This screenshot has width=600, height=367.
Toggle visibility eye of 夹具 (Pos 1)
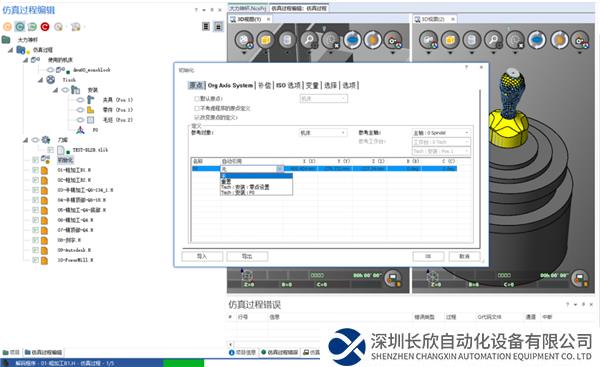(80, 100)
